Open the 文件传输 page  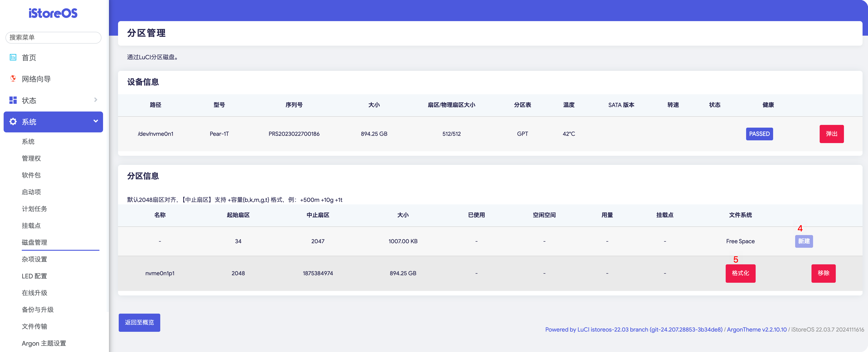[x=34, y=327]
